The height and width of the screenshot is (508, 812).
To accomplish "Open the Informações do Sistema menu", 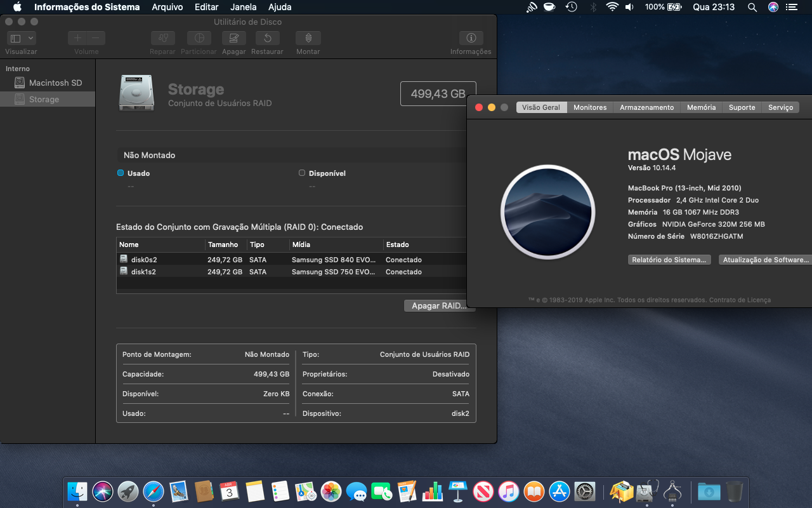I will [87, 7].
